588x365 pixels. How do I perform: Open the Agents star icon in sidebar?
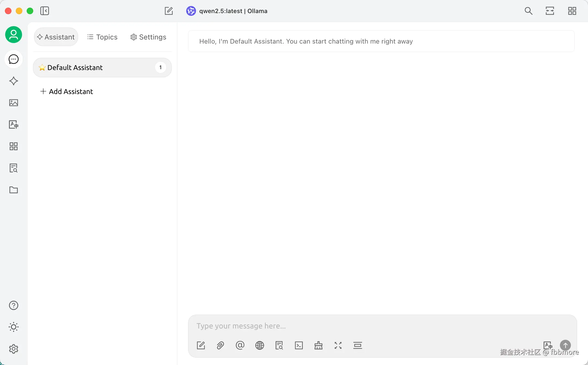[x=14, y=81]
